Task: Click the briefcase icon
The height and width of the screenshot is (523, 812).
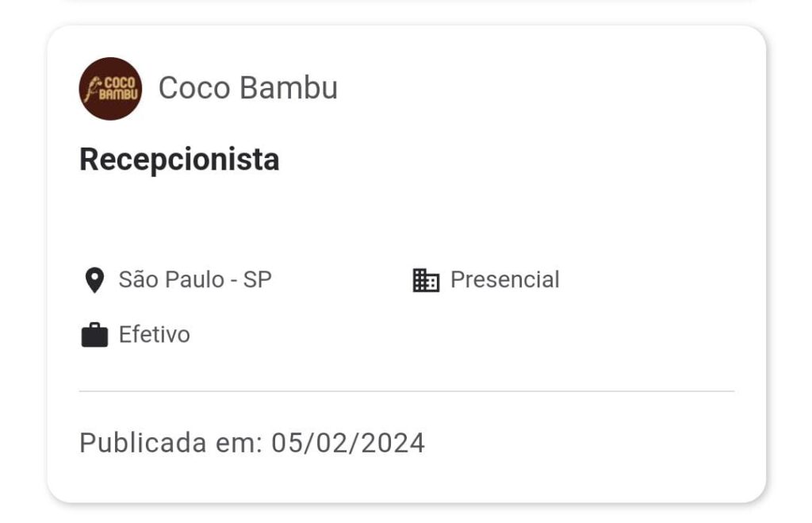Action: click(95, 335)
